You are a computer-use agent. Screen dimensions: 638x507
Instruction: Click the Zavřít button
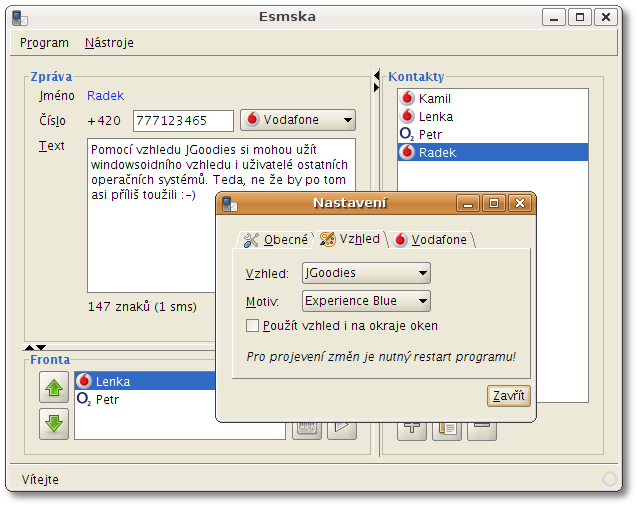coord(509,396)
